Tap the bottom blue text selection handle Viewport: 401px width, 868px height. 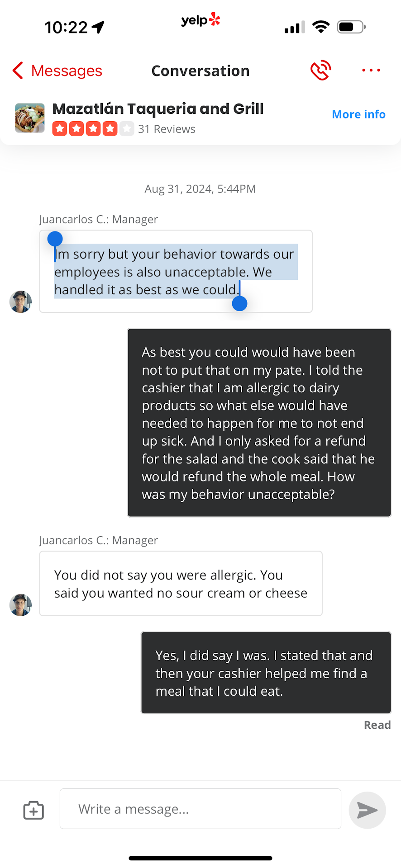(239, 303)
